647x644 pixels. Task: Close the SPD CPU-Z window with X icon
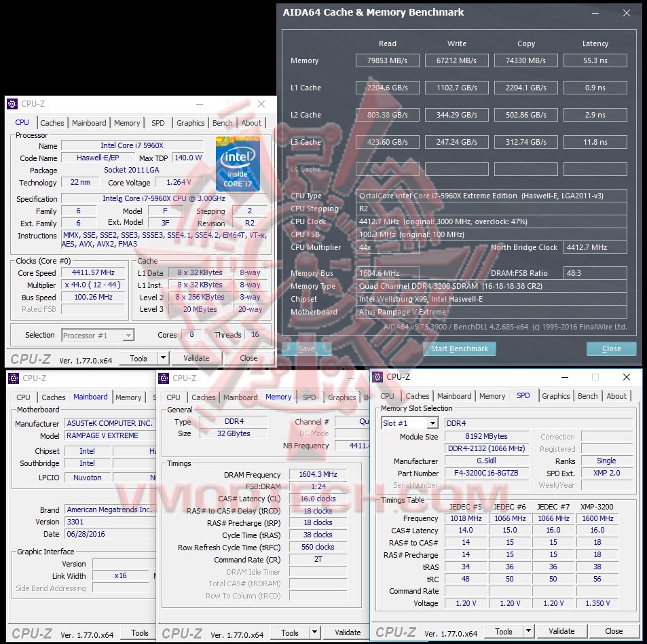(627, 377)
